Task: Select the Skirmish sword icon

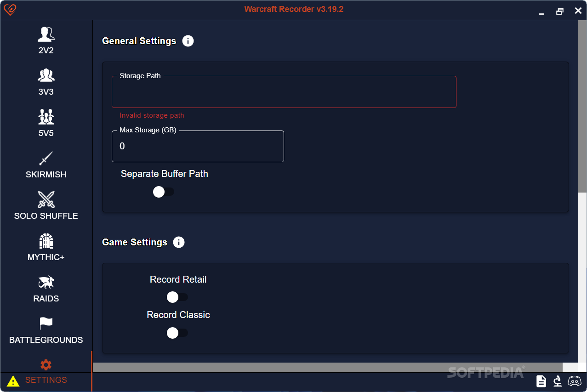Action: click(46, 159)
